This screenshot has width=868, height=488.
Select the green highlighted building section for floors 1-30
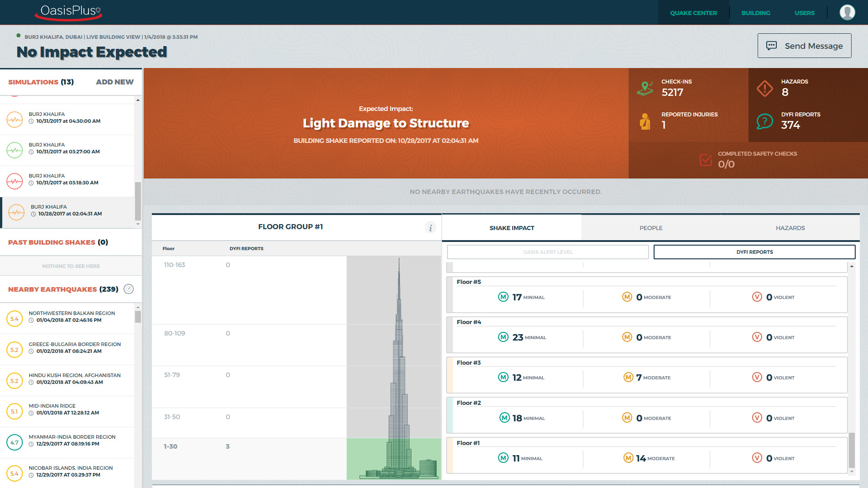393,458
